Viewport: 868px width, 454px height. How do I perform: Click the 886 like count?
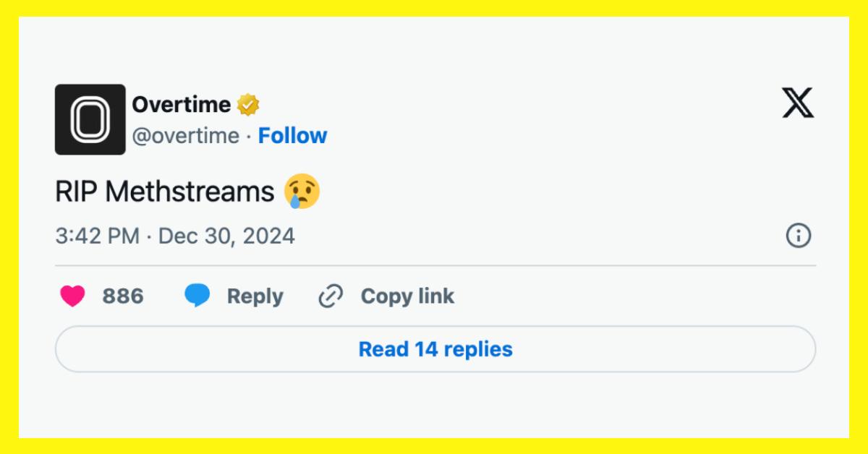point(124,296)
